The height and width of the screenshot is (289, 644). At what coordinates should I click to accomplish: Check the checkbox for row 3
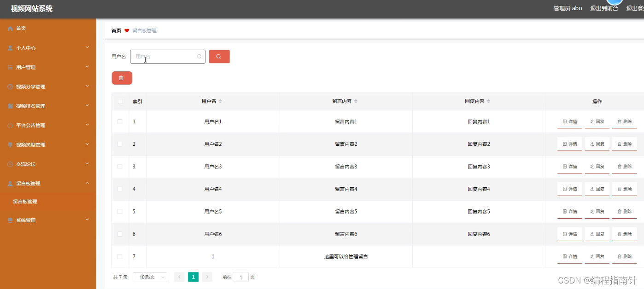coord(120,167)
